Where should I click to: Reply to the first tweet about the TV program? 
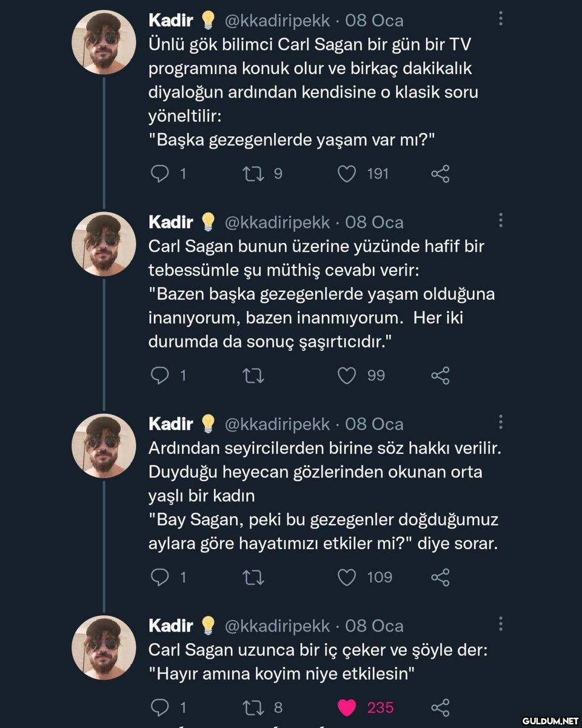159,174
